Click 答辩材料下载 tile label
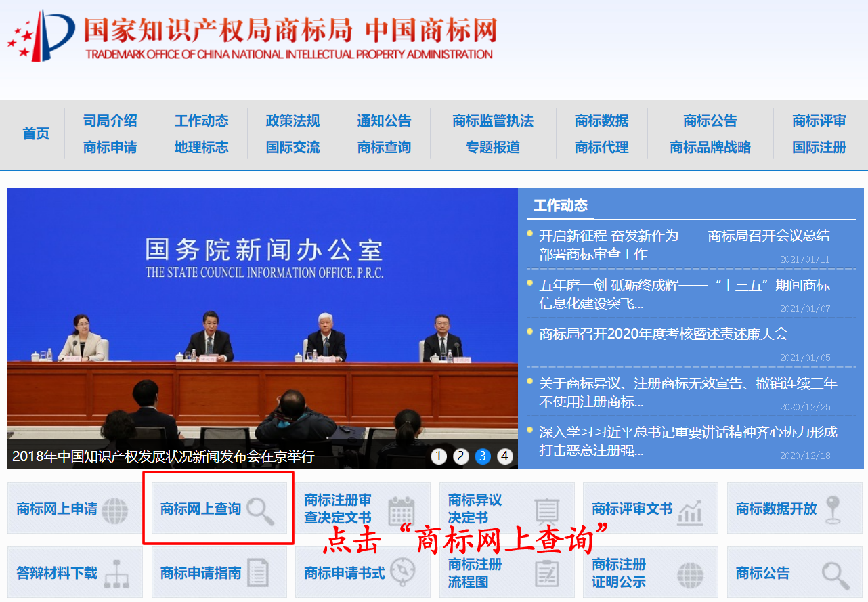 [57, 573]
